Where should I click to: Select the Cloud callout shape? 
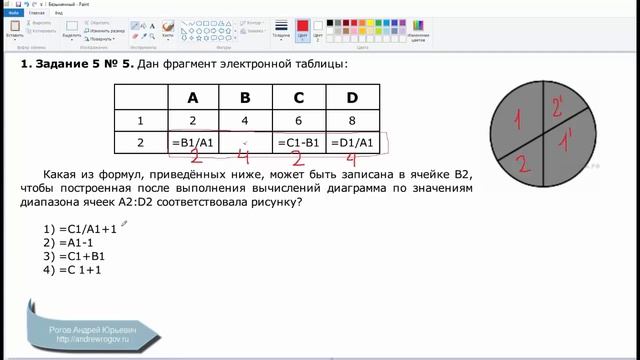[228, 38]
